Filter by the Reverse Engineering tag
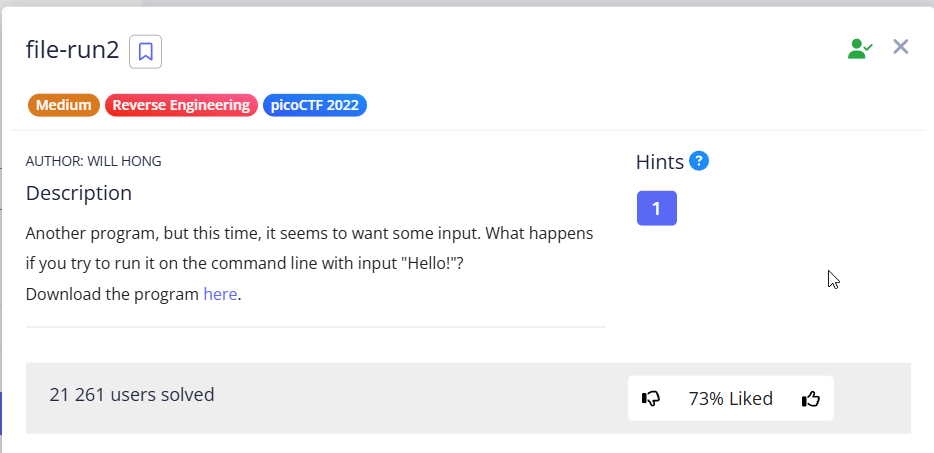The image size is (934, 453). (x=181, y=105)
